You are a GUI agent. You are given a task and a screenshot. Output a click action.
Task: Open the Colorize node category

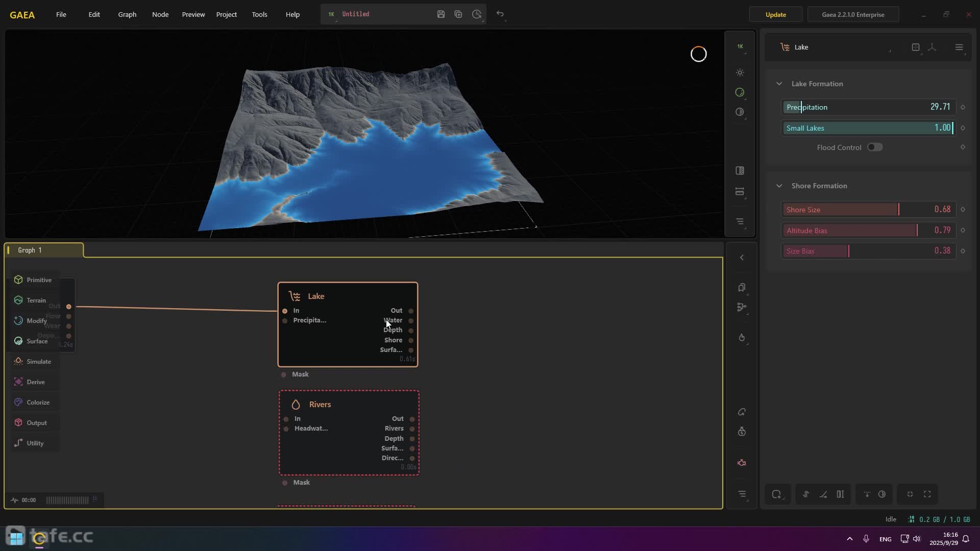(x=33, y=402)
